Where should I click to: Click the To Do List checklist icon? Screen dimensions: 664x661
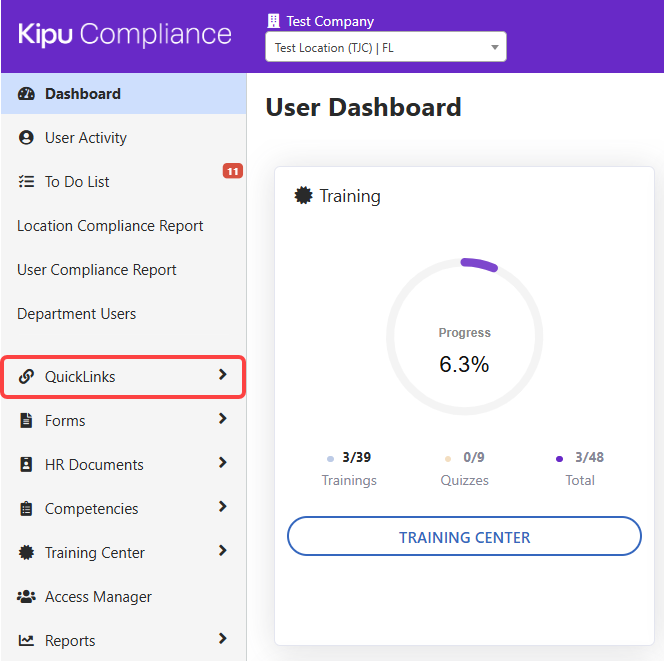pyautogui.click(x=27, y=182)
